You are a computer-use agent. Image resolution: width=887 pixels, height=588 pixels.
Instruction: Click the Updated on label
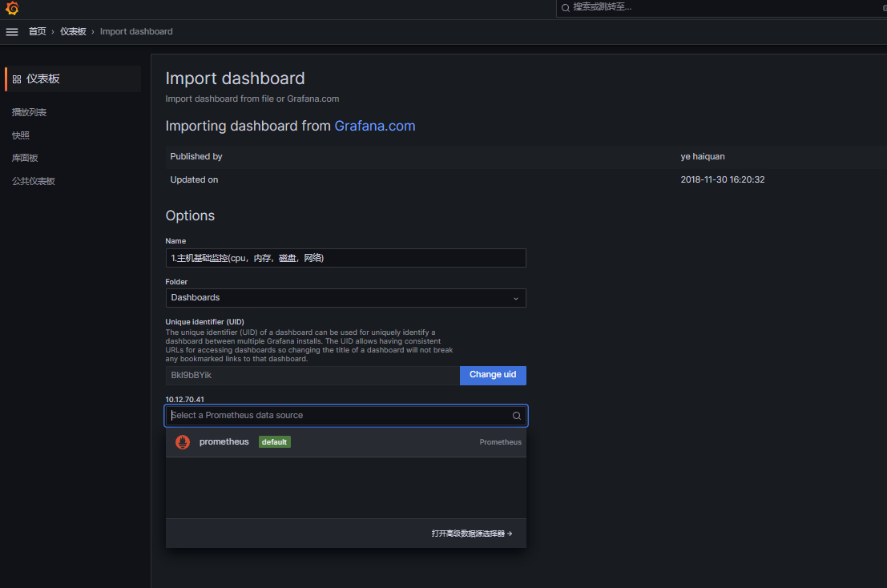point(194,179)
